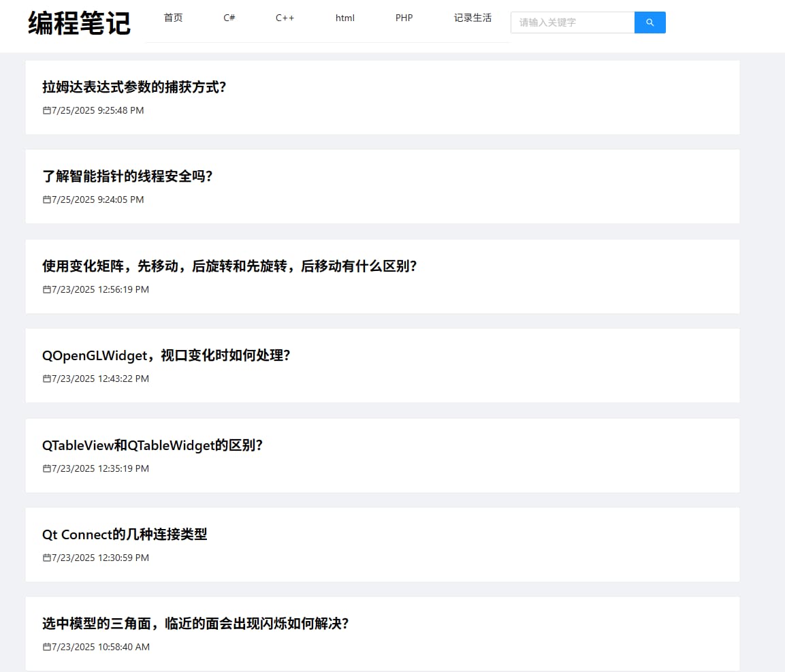Viewport: 785px width, 672px height.
Task: Open the smart pointer thread safety article
Action: (127, 176)
